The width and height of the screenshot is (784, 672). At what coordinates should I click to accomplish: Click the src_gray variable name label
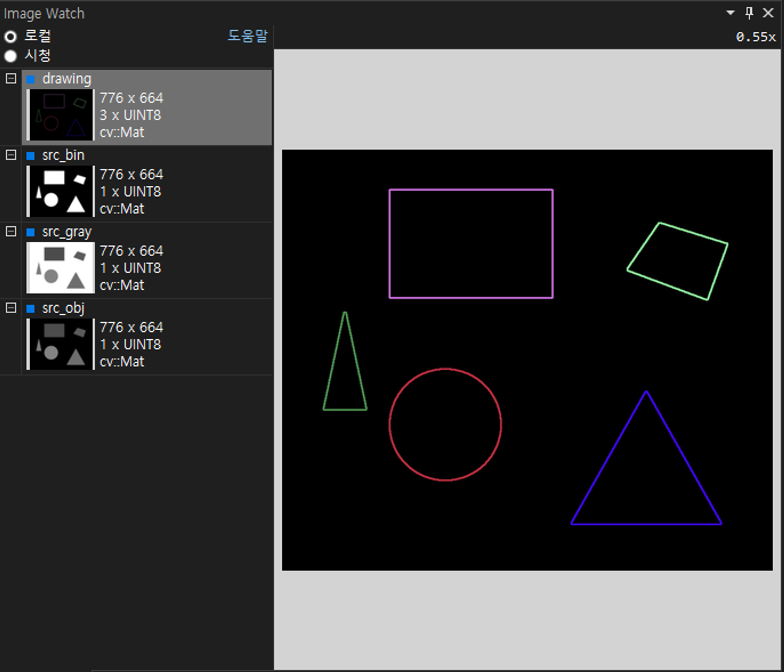click(67, 232)
